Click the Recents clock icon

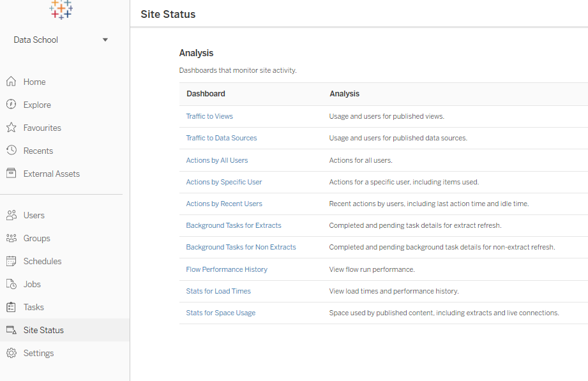point(11,151)
